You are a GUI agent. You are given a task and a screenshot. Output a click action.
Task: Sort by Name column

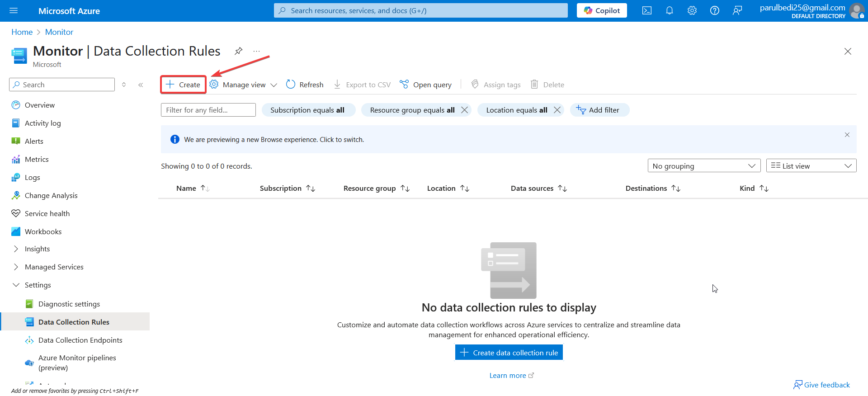[193, 189]
